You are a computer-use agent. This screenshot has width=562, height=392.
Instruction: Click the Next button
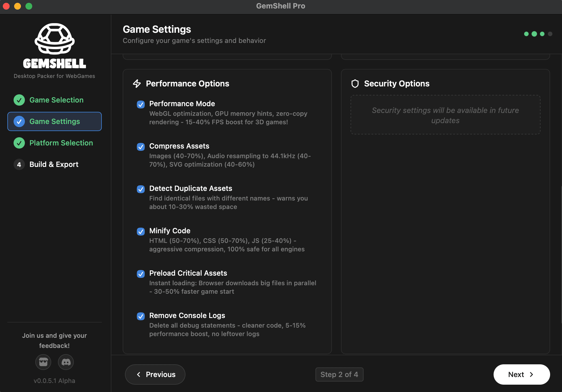click(x=521, y=374)
